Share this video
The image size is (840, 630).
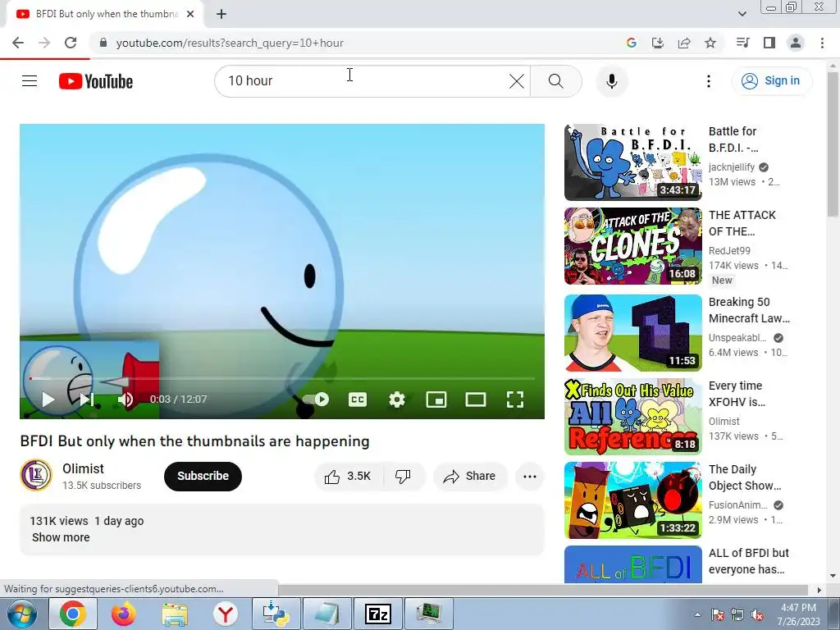(470, 477)
